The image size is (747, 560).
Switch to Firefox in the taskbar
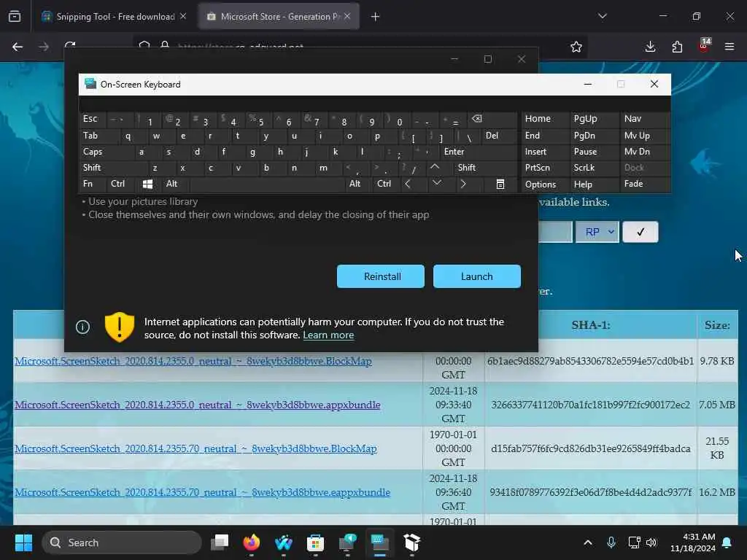point(252,542)
